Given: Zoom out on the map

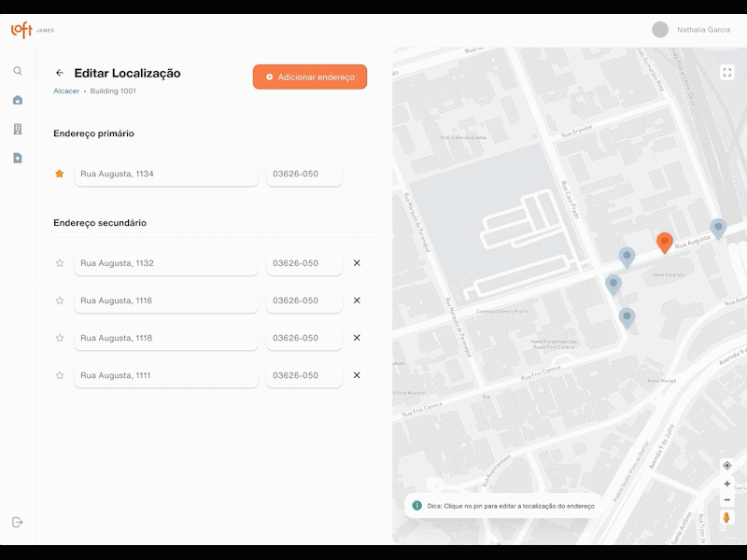Looking at the screenshot, I should pyautogui.click(x=727, y=500).
